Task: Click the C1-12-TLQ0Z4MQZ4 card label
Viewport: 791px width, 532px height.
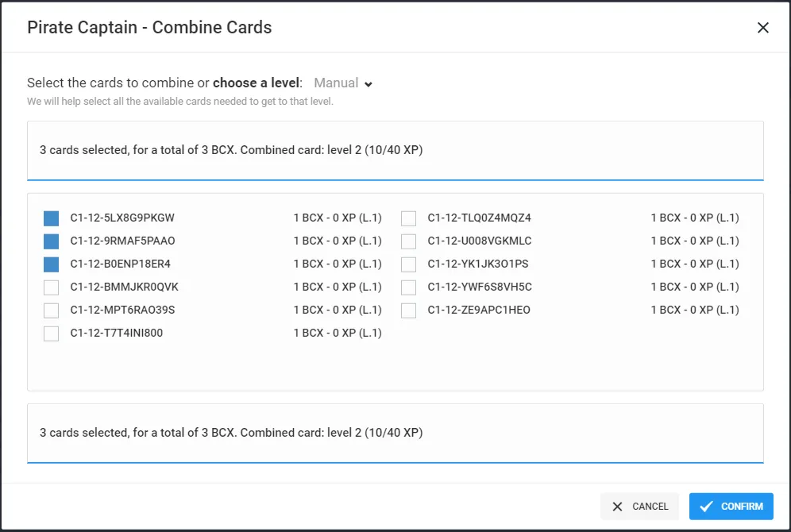Action: [x=479, y=218]
